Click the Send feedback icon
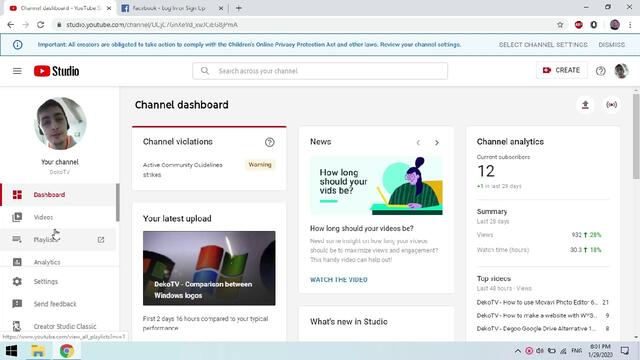This screenshot has width=640, height=360. click(x=17, y=304)
